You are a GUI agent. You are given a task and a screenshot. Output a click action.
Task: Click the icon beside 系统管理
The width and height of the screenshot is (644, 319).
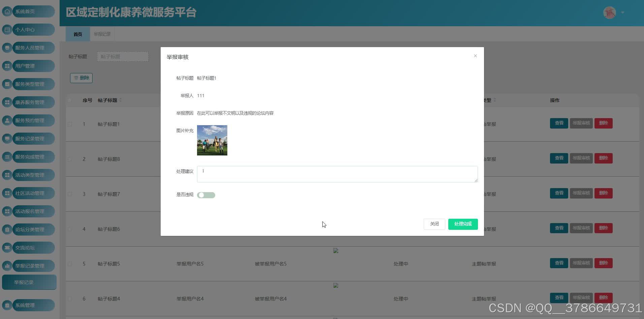pyautogui.click(x=7, y=305)
